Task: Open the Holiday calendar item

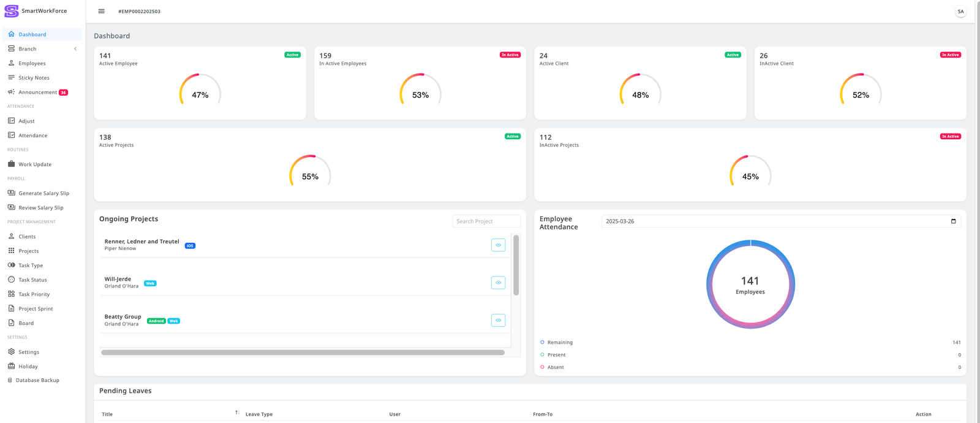Action: (28, 367)
